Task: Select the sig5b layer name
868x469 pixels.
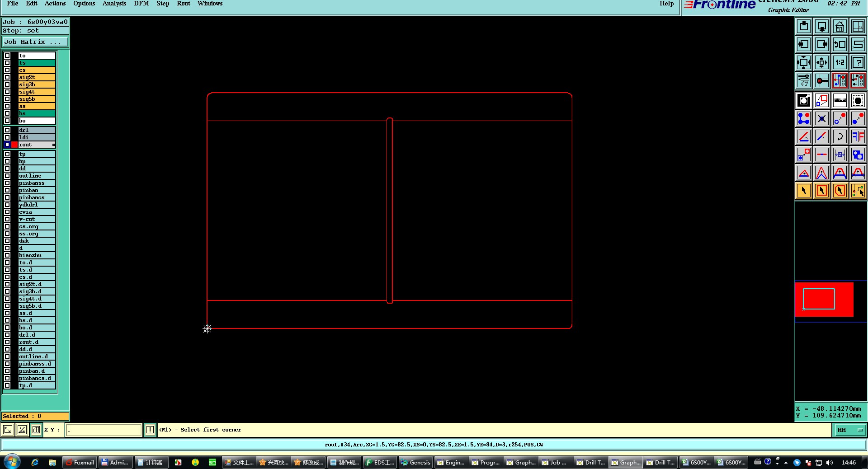Action: pos(37,99)
